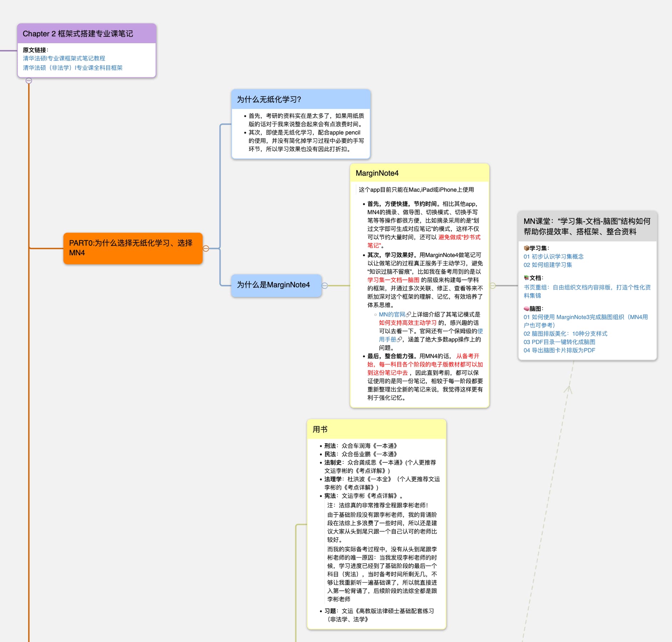This screenshot has height=642, width=672.
Task: Open the 04 导出脑图卡片排版为PDF link
Action: 559,350
